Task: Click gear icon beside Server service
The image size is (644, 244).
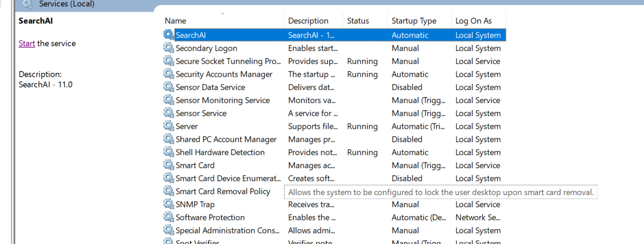Action: [169, 126]
